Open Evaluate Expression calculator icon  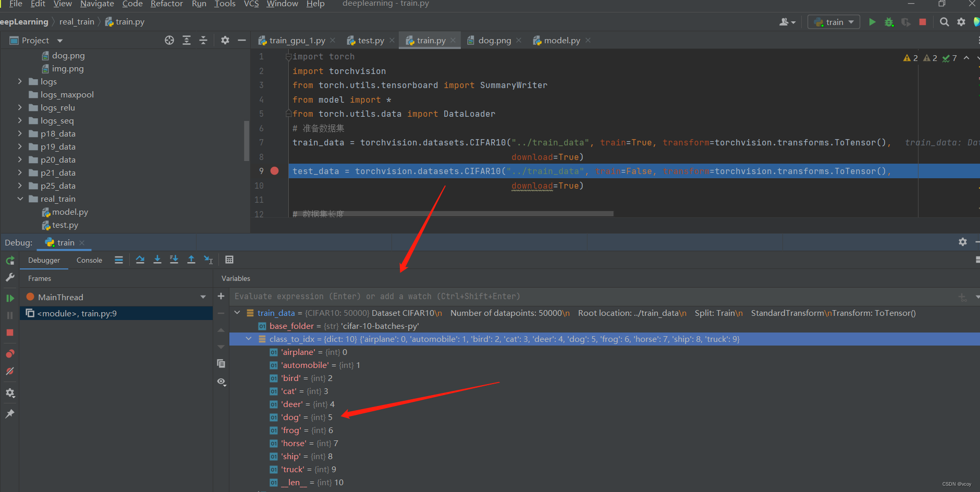(229, 260)
